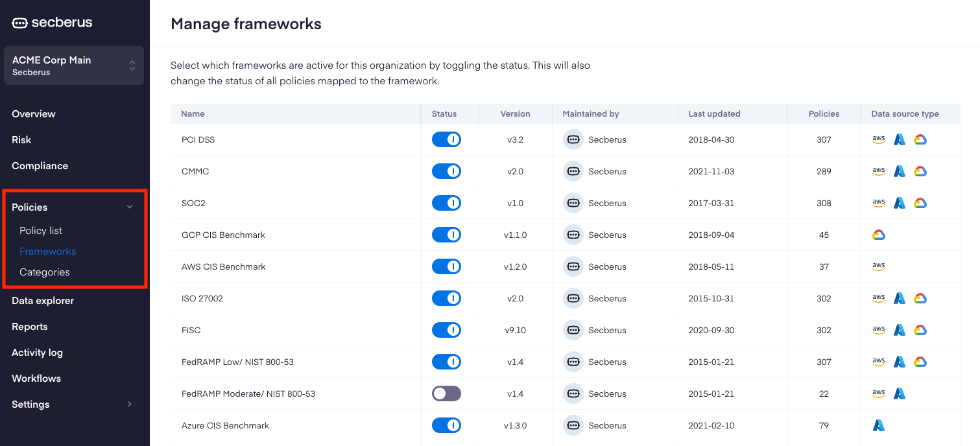Image resolution: width=980 pixels, height=446 pixels.
Task: Expand the Settings submenu arrow
Action: [130, 404]
